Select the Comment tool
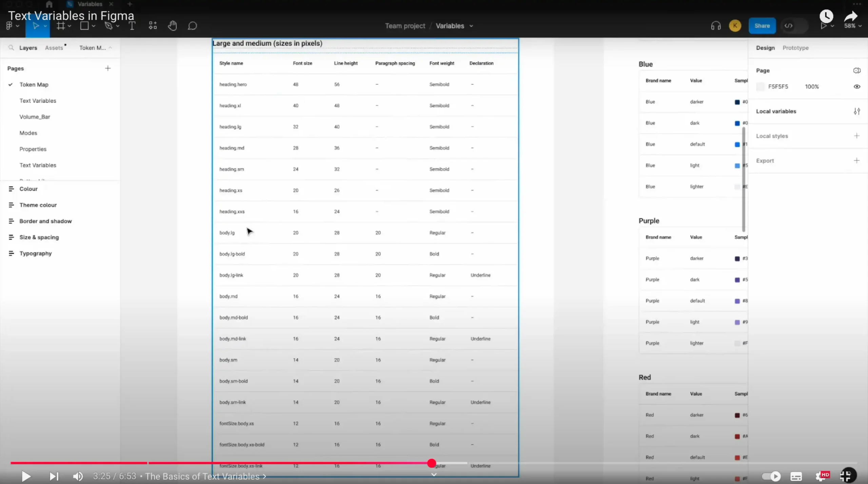This screenshot has height=484, width=868. (x=192, y=26)
